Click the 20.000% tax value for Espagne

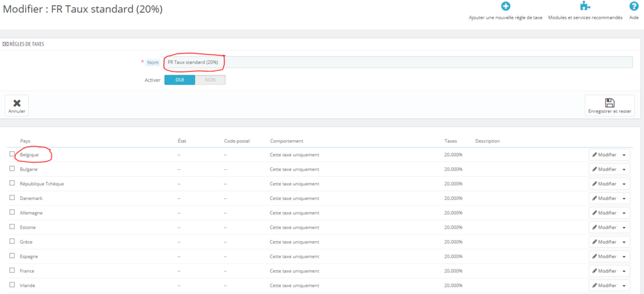click(453, 256)
